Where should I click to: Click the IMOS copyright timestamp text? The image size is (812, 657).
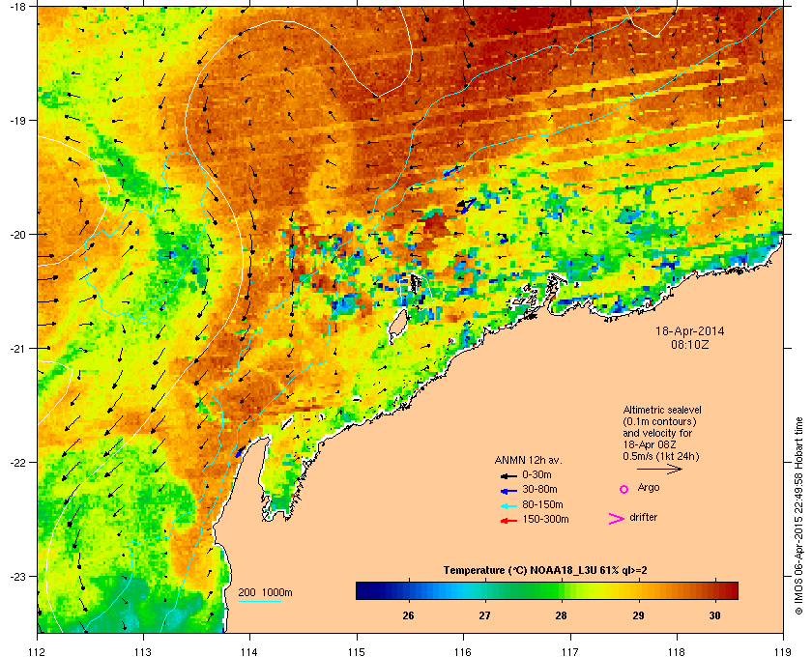pyautogui.click(x=798, y=531)
